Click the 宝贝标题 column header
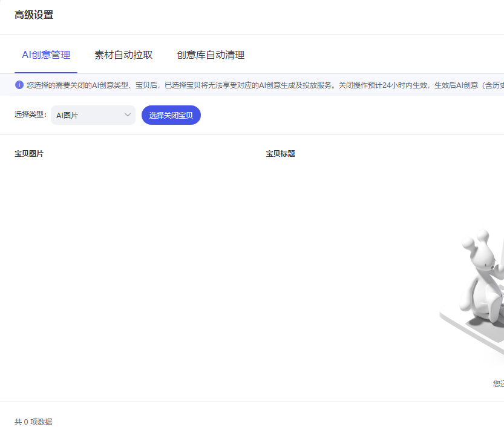 [281, 154]
